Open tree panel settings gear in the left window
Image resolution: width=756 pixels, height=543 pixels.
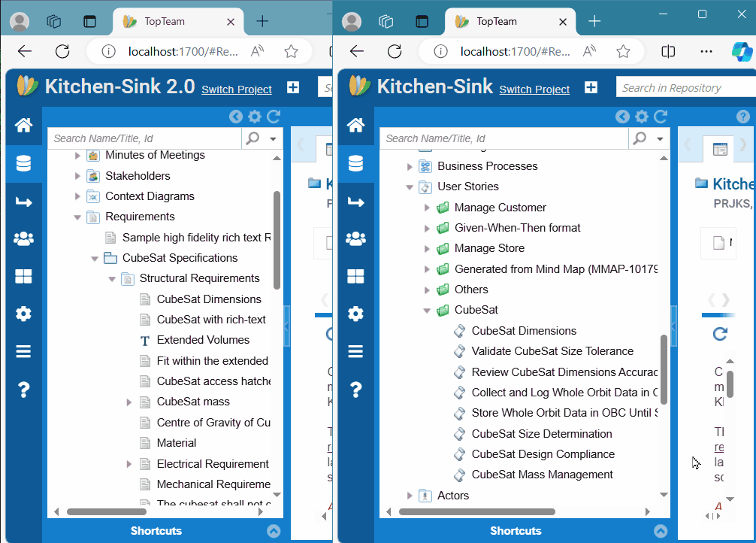(255, 117)
